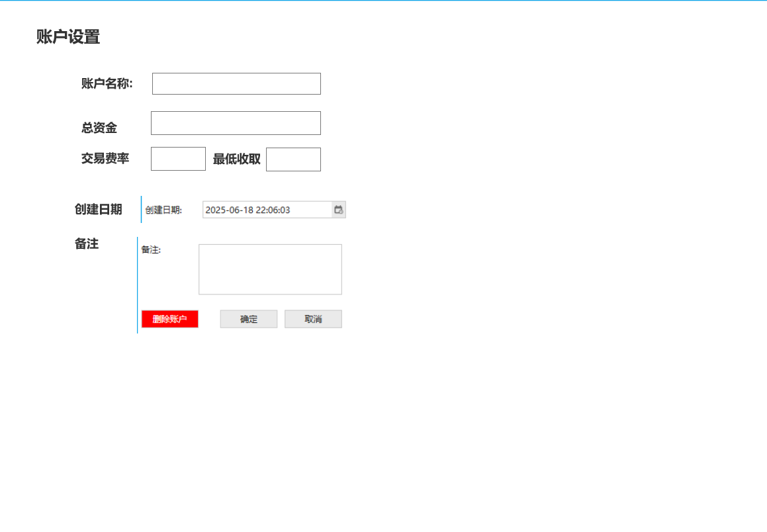Click the 账户设置 page heading

68,37
